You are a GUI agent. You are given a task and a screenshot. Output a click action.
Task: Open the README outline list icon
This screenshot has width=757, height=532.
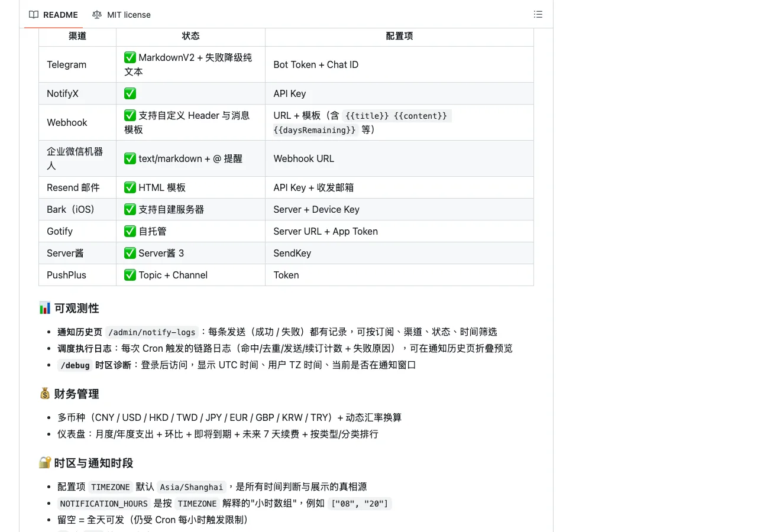tap(538, 14)
